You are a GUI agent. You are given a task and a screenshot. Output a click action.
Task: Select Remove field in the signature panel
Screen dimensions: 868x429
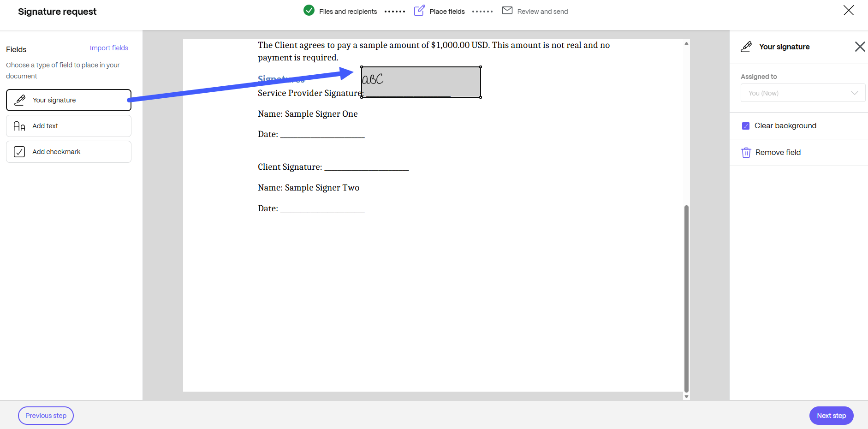(778, 152)
